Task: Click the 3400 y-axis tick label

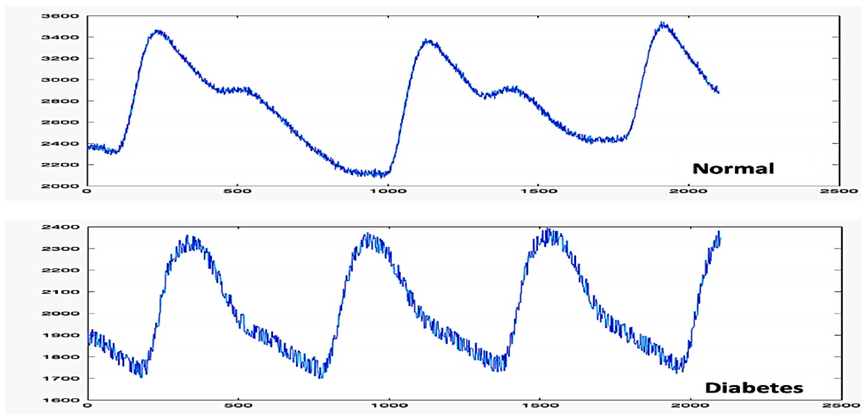Action: 60,37
